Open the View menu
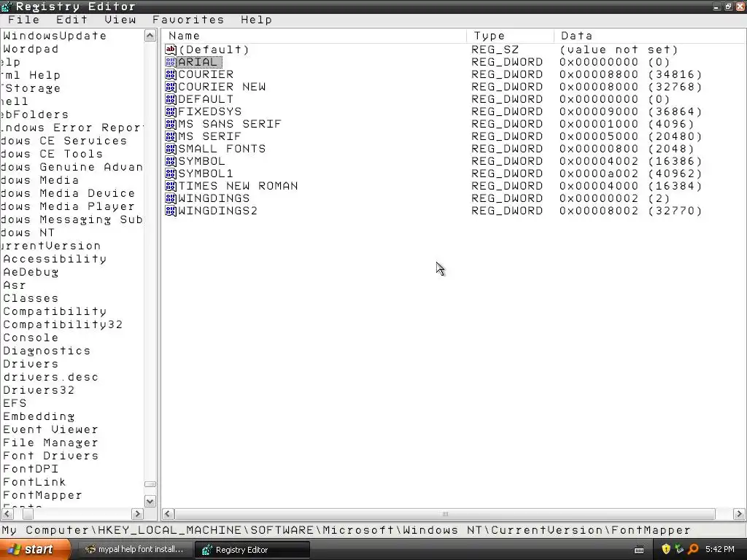This screenshot has height=560, width=747. click(x=120, y=20)
